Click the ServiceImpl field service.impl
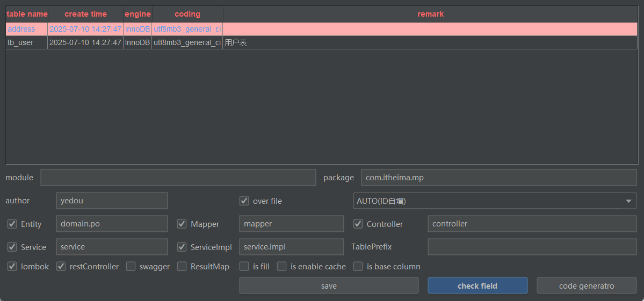 (x=292, y=247)
